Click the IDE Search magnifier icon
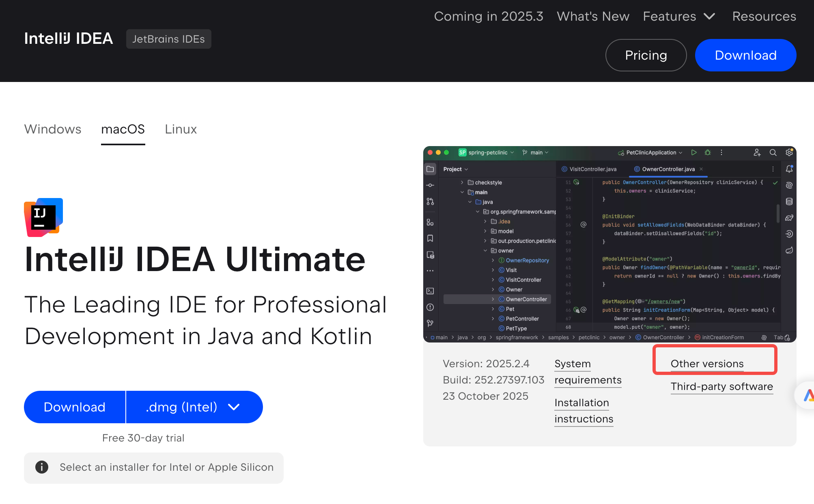This screenshot has height=504, width=814. point(773,153)
